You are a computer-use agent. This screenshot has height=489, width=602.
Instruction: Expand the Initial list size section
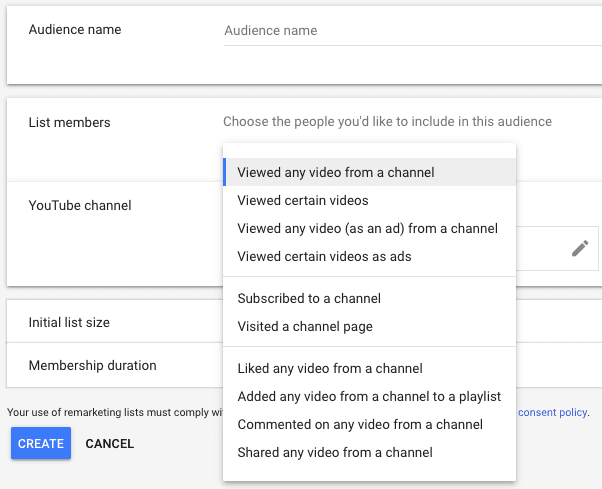coord(70,323)
